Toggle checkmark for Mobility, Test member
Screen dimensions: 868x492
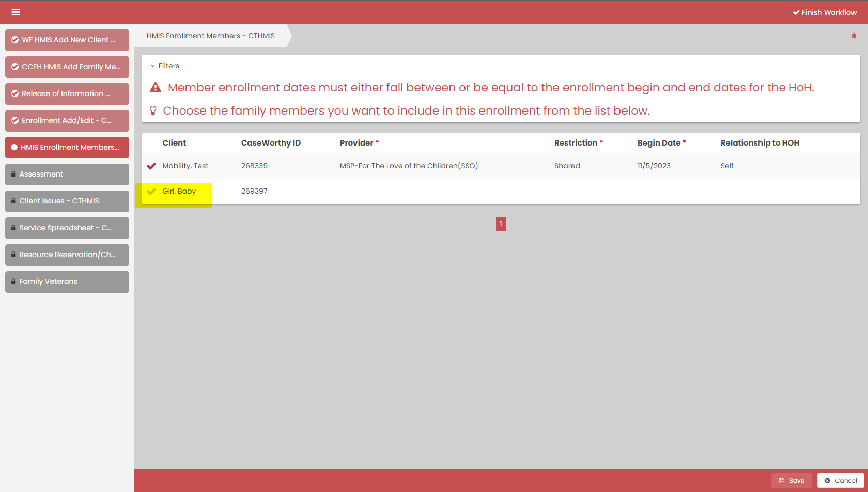[x=151, y=166]
